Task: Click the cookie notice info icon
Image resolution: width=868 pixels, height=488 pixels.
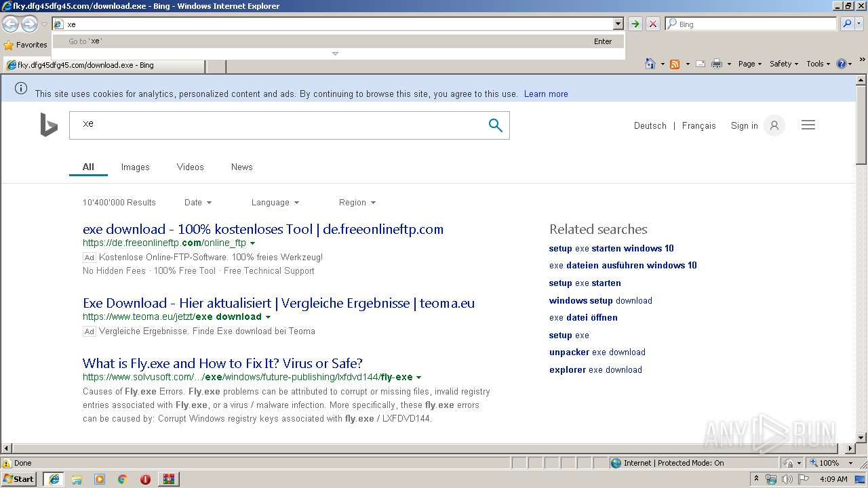Action: click(x=21, y=88)
